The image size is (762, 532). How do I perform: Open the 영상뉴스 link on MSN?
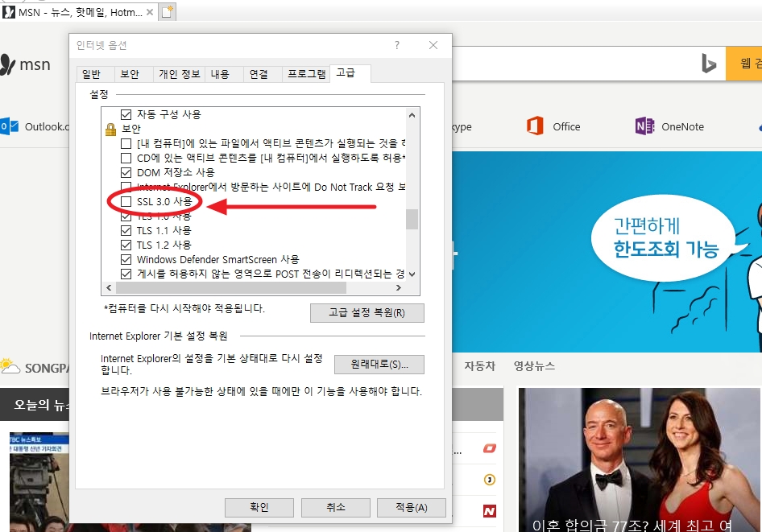(x=534, y=366)
